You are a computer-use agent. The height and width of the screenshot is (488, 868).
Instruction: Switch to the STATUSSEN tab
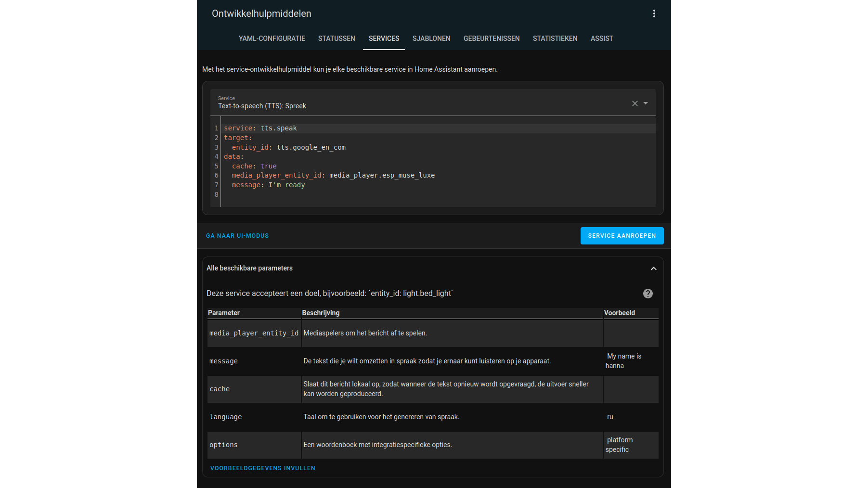click(336, 38)
